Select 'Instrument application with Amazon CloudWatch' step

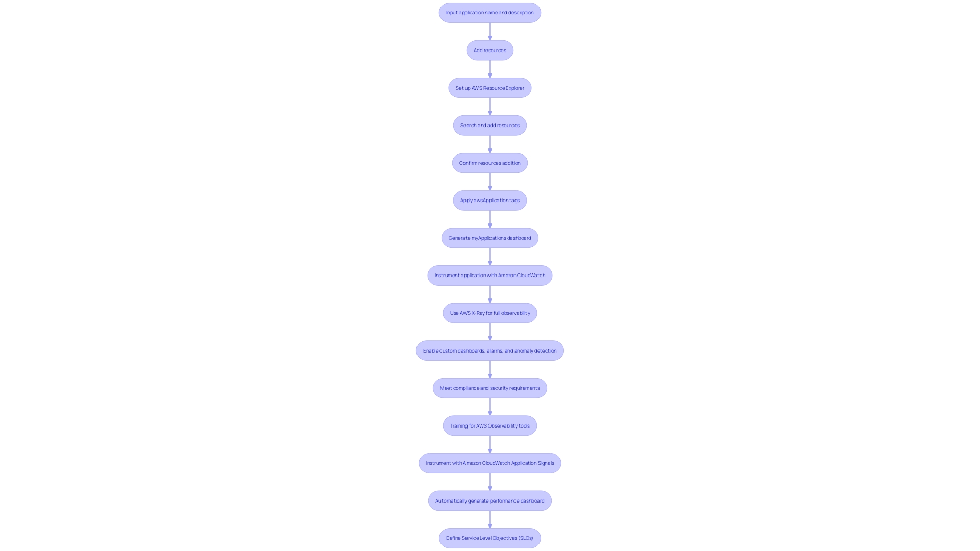coord(489,275)
